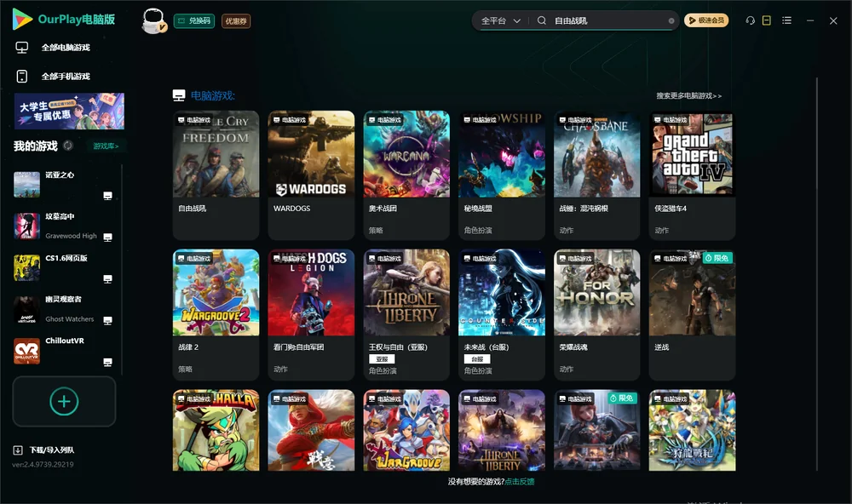
Task: Open 全部手机游戏 section
Action: [66, 77]
